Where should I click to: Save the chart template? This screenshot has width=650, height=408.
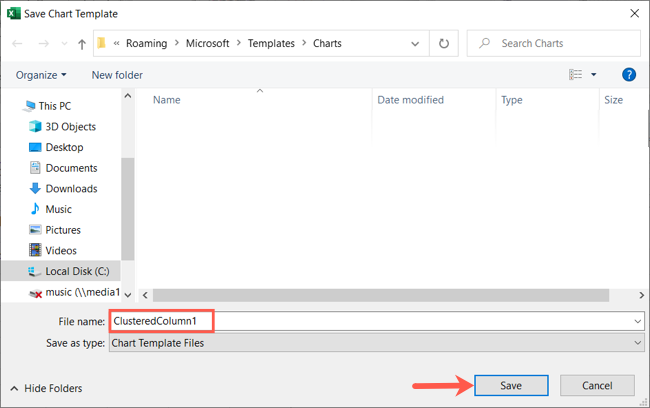(x=511, y=386)
